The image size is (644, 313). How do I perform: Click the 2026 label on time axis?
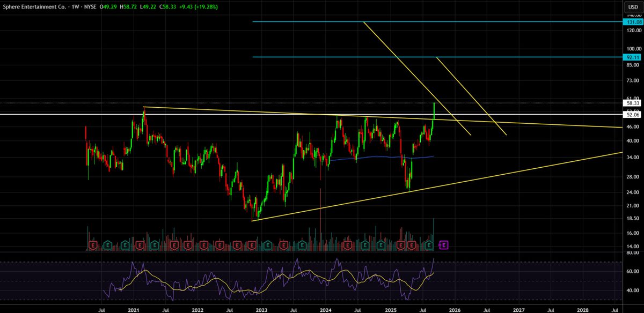pyautogui.click(x=454, y=309)
